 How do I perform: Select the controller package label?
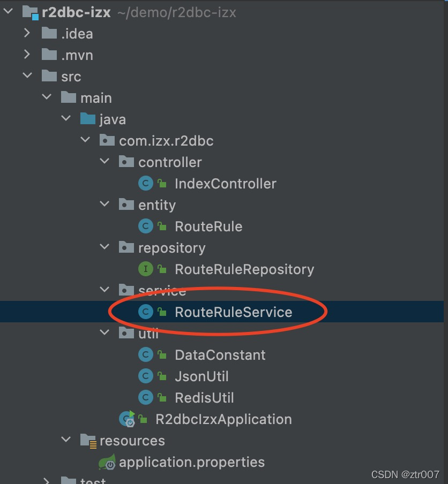pyautogui.click(x=170, y=162)
